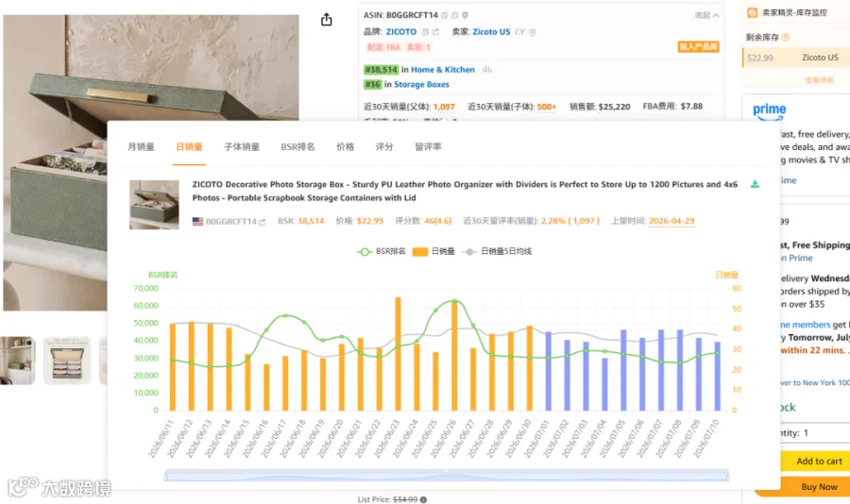Image resolution: width=850 pixels, height=504 pixels.
Task: Click the FBA费用 value $7.88
Action: 691,107
